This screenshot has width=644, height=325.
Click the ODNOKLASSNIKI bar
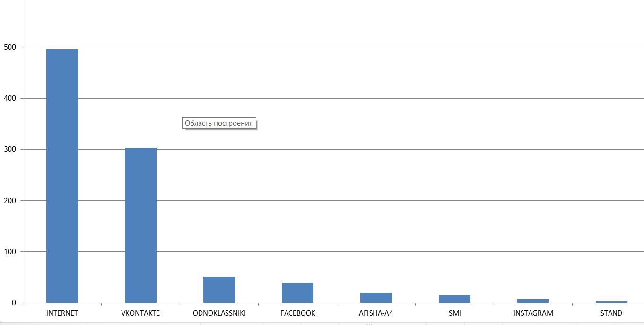[x=219, y=290]
